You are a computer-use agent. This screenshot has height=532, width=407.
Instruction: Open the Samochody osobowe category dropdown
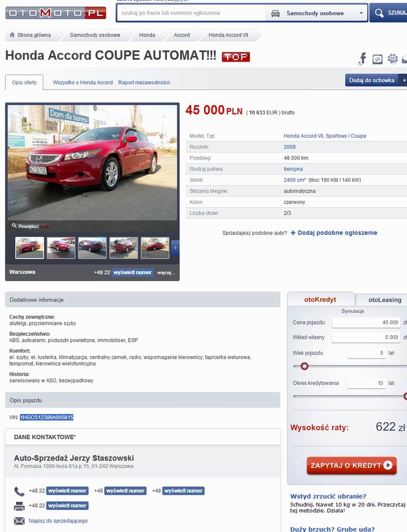click(x=316, y=13)
